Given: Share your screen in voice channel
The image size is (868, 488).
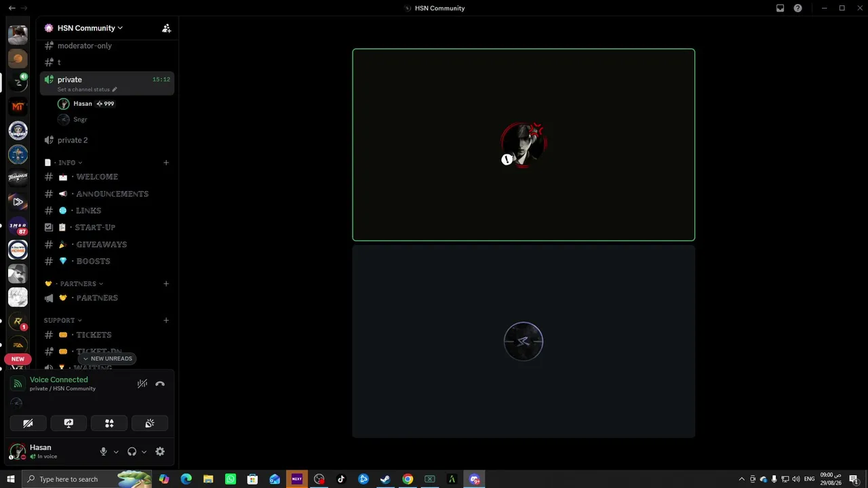Looking at the screenshot, I should point(68,423).
